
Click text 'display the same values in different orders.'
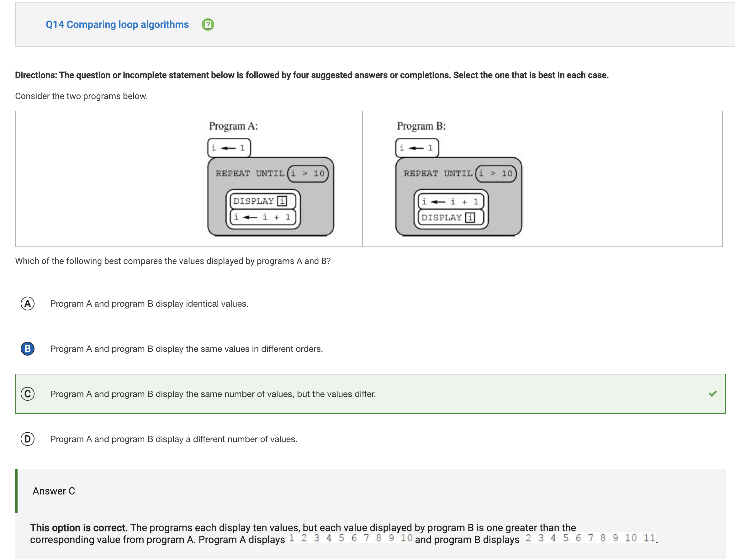pos(239,349)
